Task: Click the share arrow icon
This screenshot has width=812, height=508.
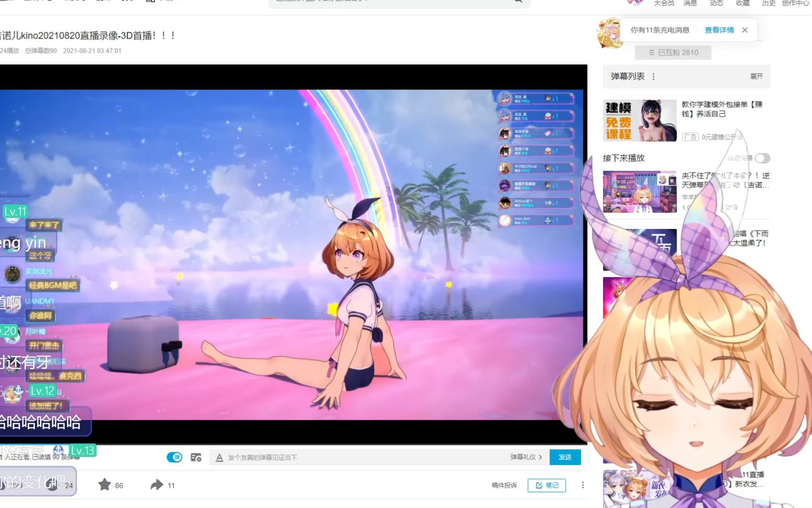Action: (157, 484)
